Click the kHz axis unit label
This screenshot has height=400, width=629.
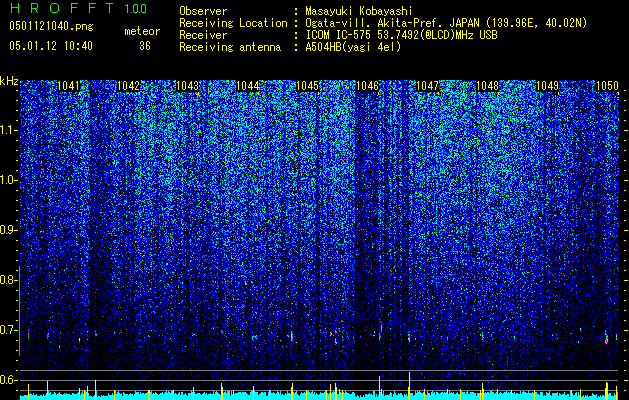9,81
